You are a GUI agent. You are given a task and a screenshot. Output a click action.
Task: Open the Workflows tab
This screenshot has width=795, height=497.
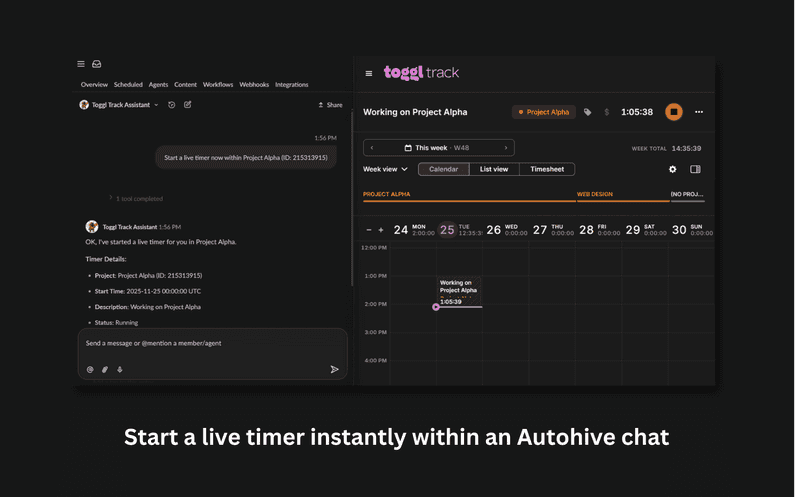pyautogui.click(x=218, y=85)
